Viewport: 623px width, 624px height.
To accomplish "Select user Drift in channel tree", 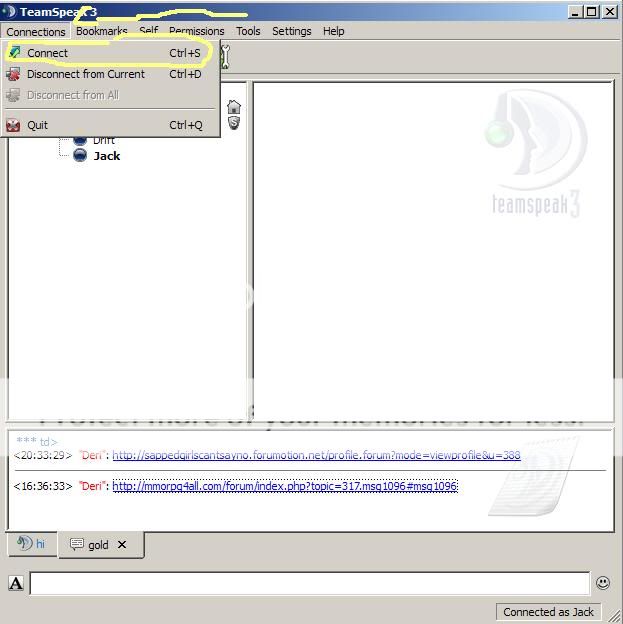I will pos(104,140).
